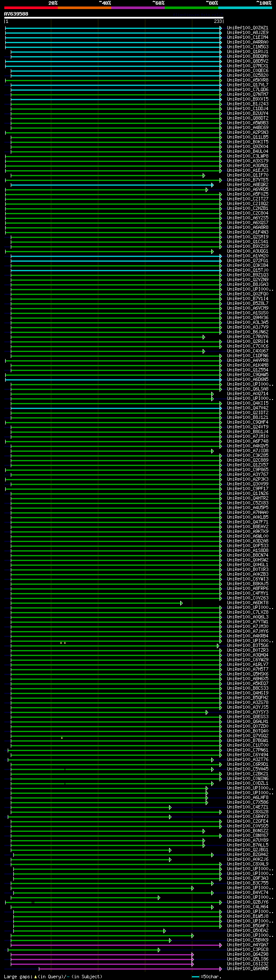This screenshot has width=276, height=980.
Task: Click the orange ~40% identity legend segment
Action: pyautogui.click(x=85, y=8)
